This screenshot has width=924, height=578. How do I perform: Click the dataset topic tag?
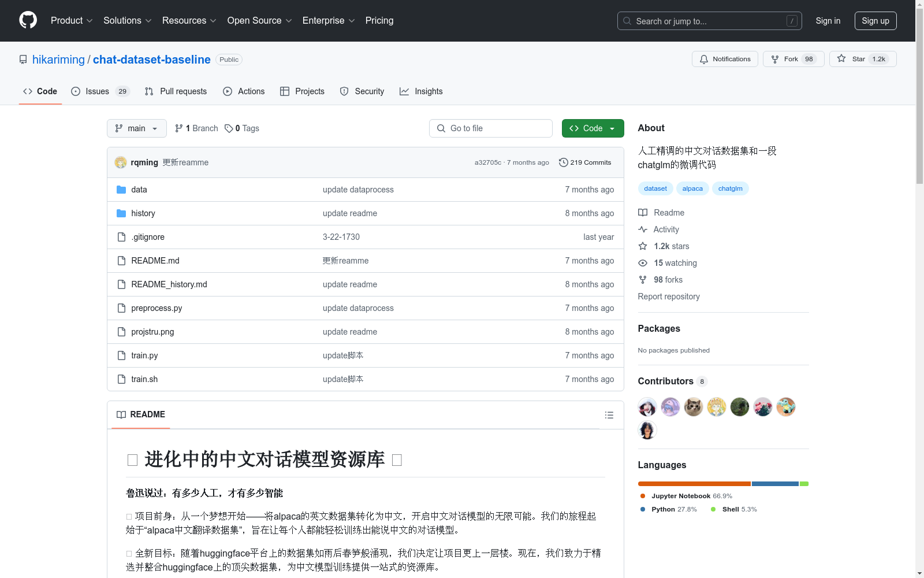point(655,188)
